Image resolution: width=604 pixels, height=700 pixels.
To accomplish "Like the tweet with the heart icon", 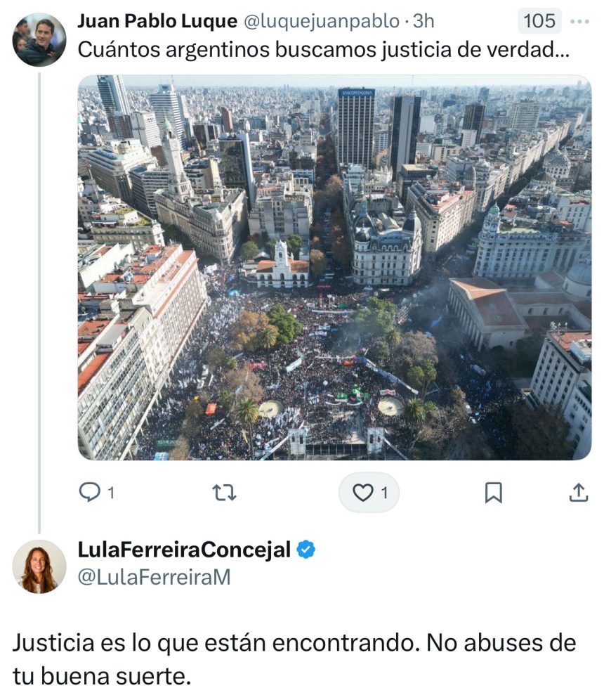I will [x=362, y=493].
